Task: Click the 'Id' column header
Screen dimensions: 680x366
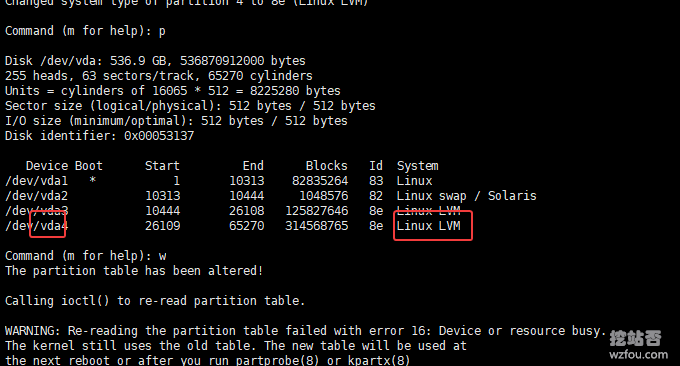Action: [376, 166]
